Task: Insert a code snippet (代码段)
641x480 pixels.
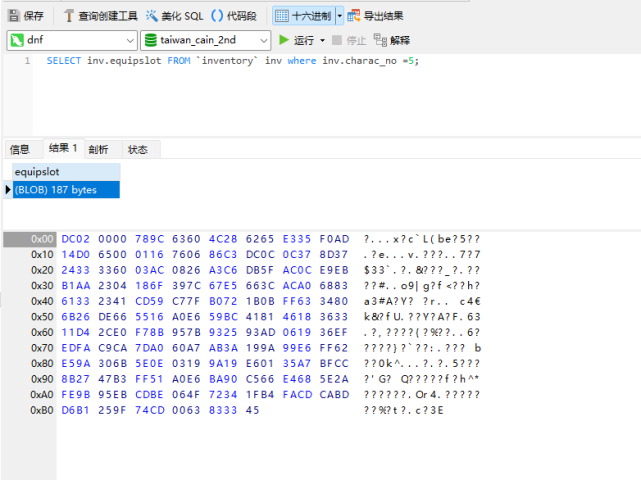Action: [x=234, y=16]
